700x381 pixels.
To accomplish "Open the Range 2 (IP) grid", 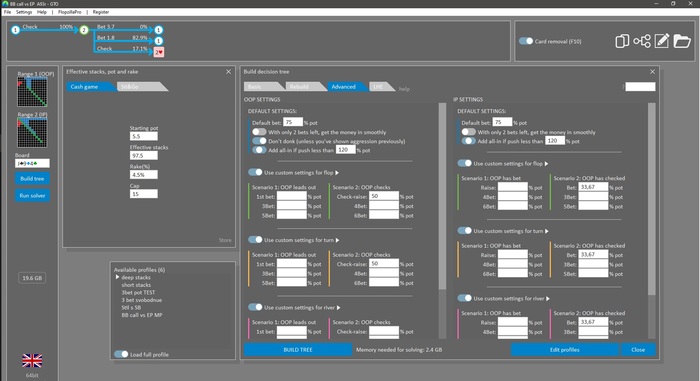I will point(32,133).
